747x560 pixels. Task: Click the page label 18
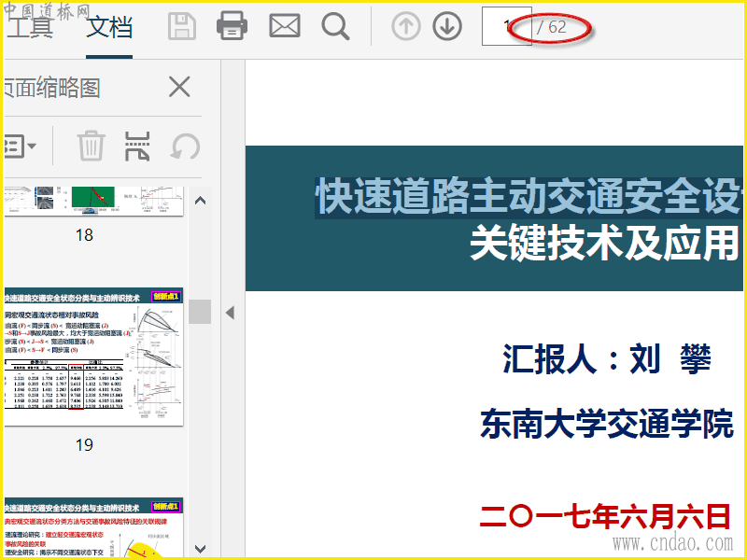(x=84, y=235)
